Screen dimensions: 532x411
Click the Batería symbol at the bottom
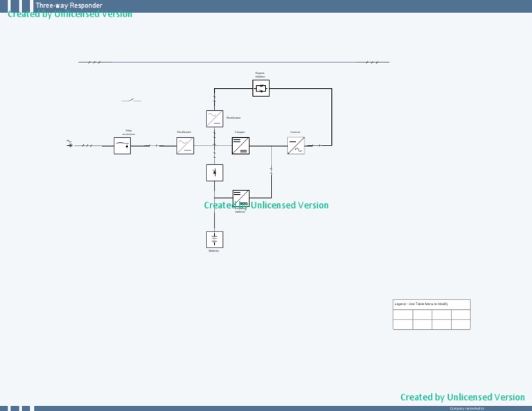[x=215, y=239]
